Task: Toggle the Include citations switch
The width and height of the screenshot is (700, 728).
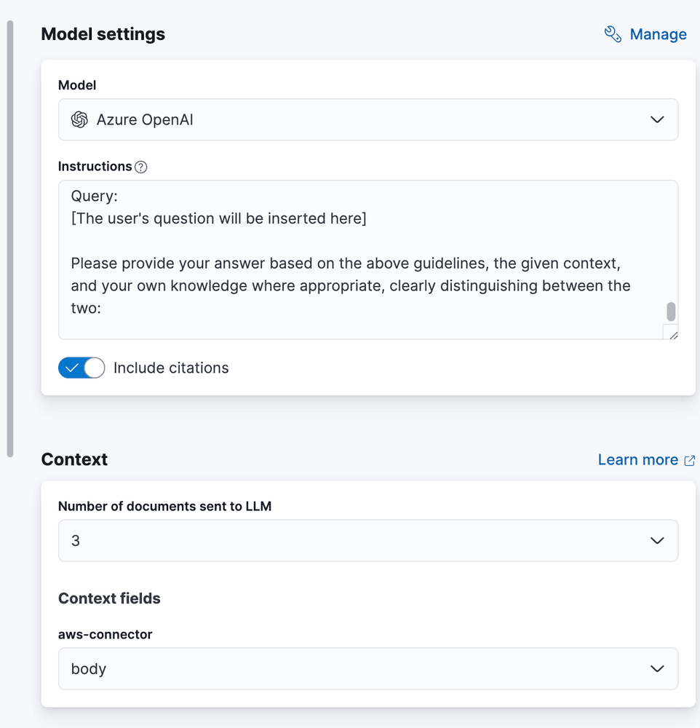Action: pyautogui.click(x=81, y=368)
